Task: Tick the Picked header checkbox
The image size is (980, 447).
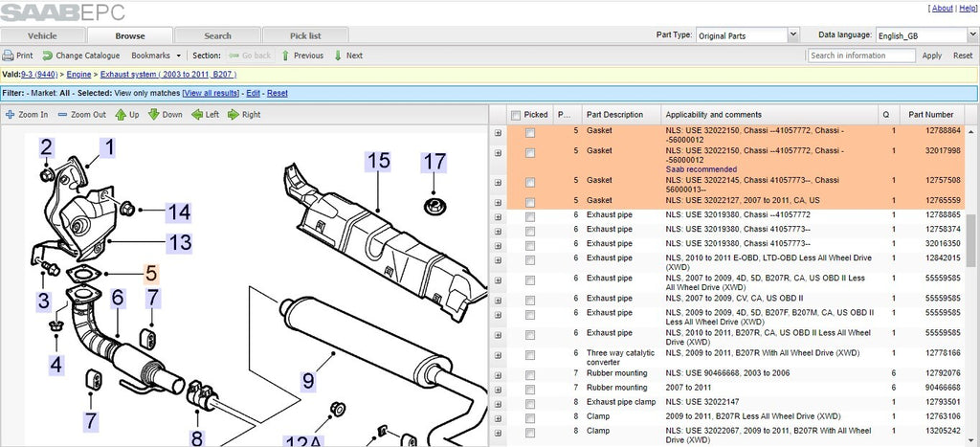Action: [516, 115]
